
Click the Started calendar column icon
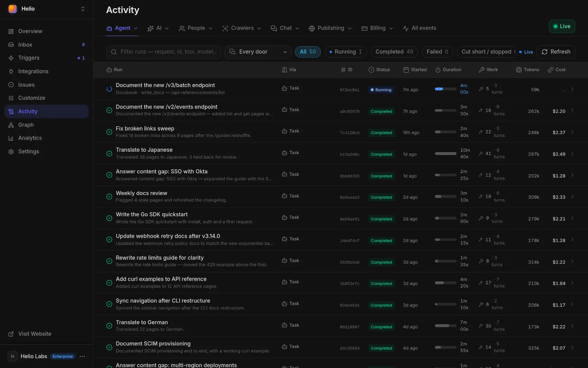tap(406, 70)
